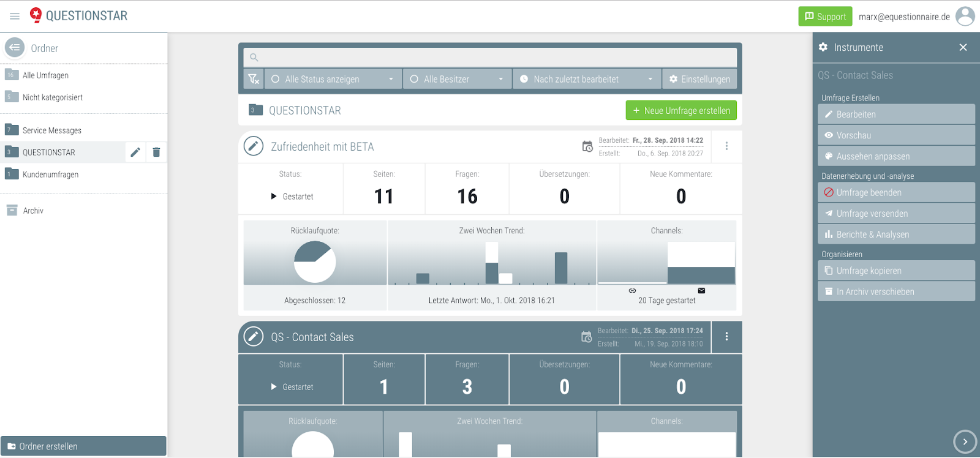Click Vorschau in Instrumente panel

click(896, 135)
